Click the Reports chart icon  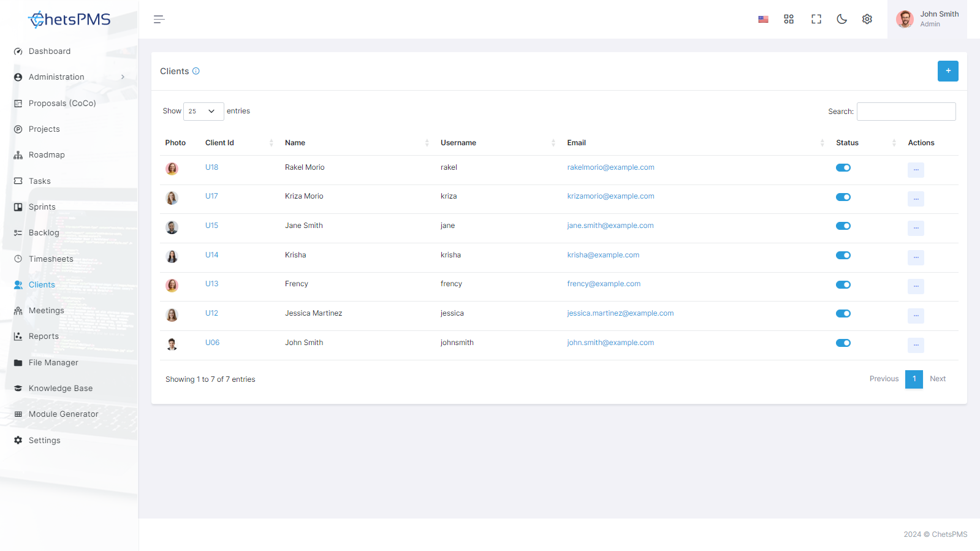point(18,336)
